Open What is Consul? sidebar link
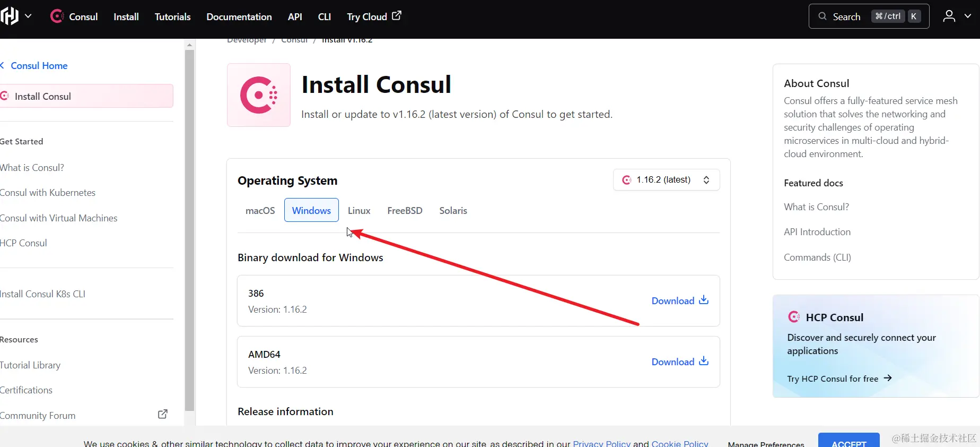 32,168
